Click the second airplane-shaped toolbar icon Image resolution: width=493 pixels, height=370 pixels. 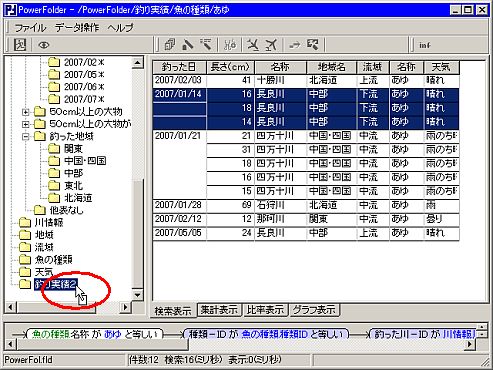coord(271,44)
